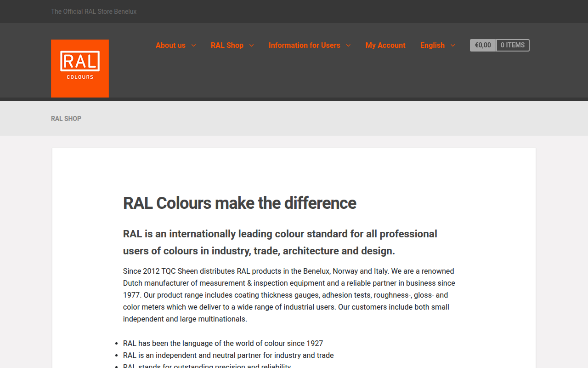Click 'The Official RAL Store Benelux' text
This screenshot has height=368, width=588.
(94, 11)
